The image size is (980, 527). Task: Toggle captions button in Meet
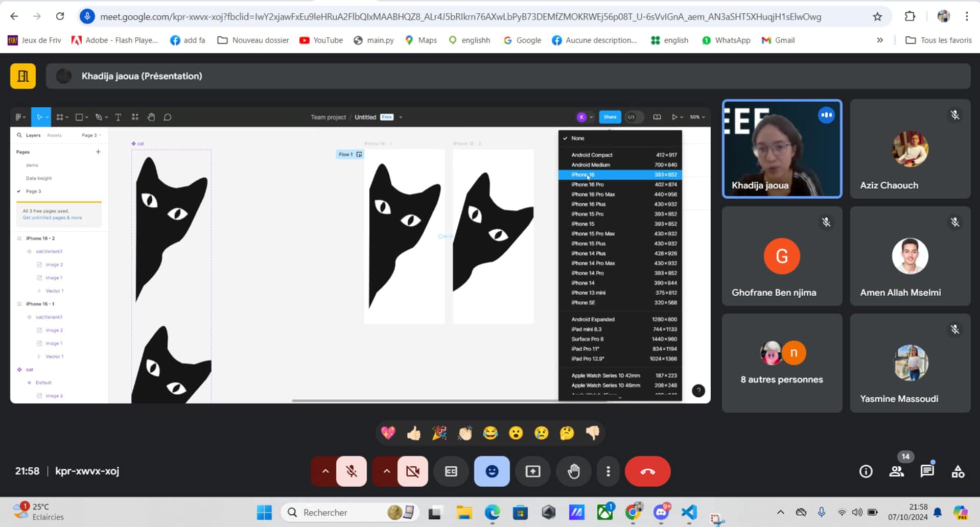coord(451,471)
